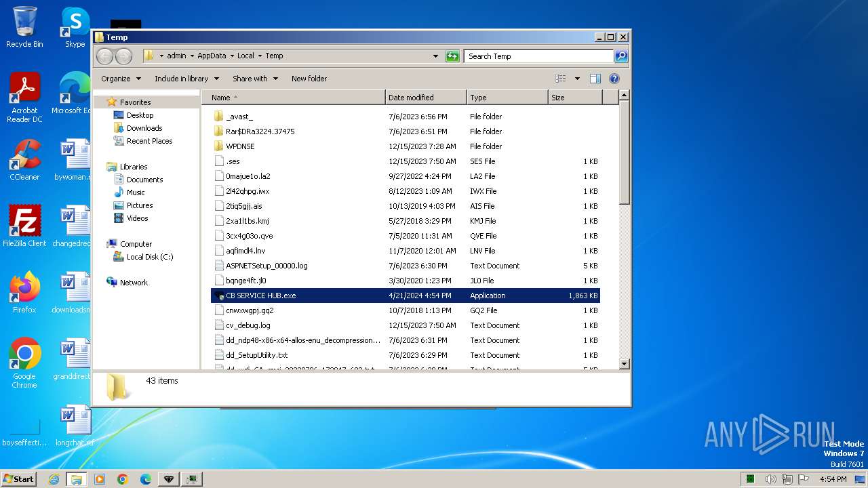
Task: Toggle the preview pane button
Action: 595,79
